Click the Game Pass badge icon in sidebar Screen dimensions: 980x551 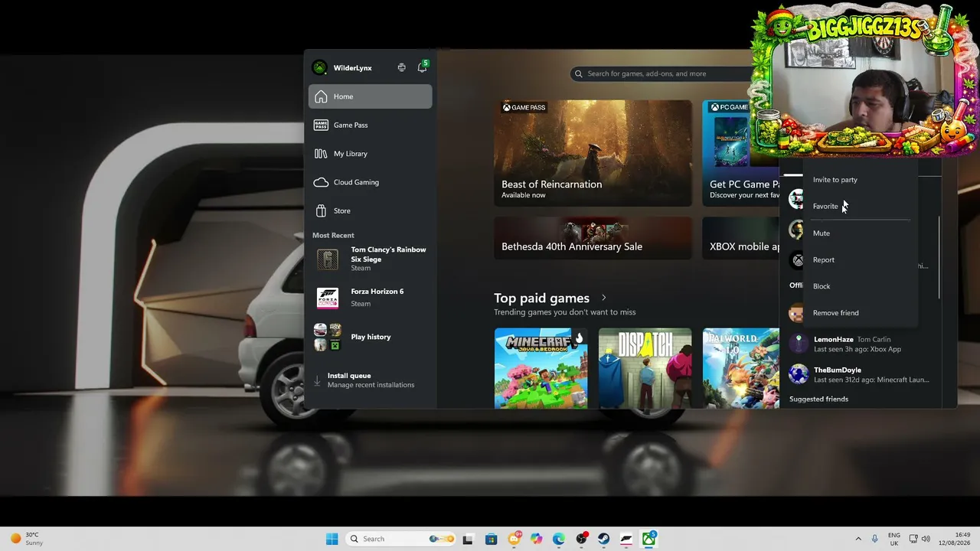tap(321, 125)
